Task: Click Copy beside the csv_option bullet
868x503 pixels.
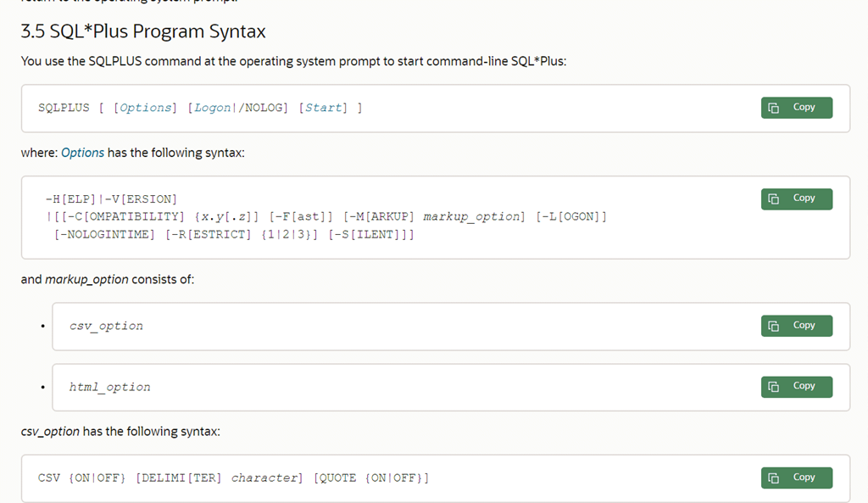Action: click(x=796, y=326)
